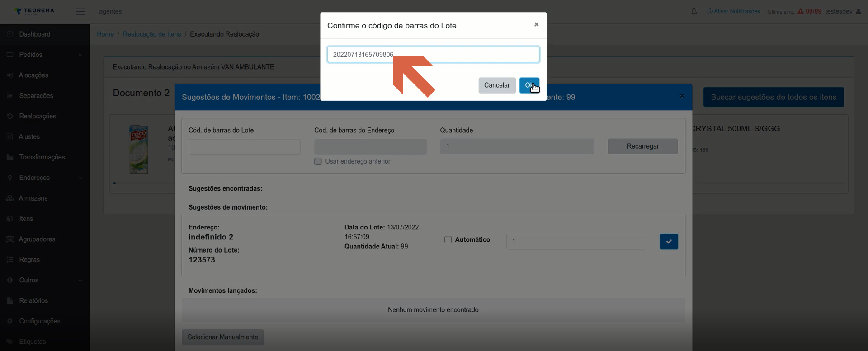The image size is (868, 351).
Task: Open Dashboard in the sidebar
Action: pyautogui.click(x=35, y=34)
